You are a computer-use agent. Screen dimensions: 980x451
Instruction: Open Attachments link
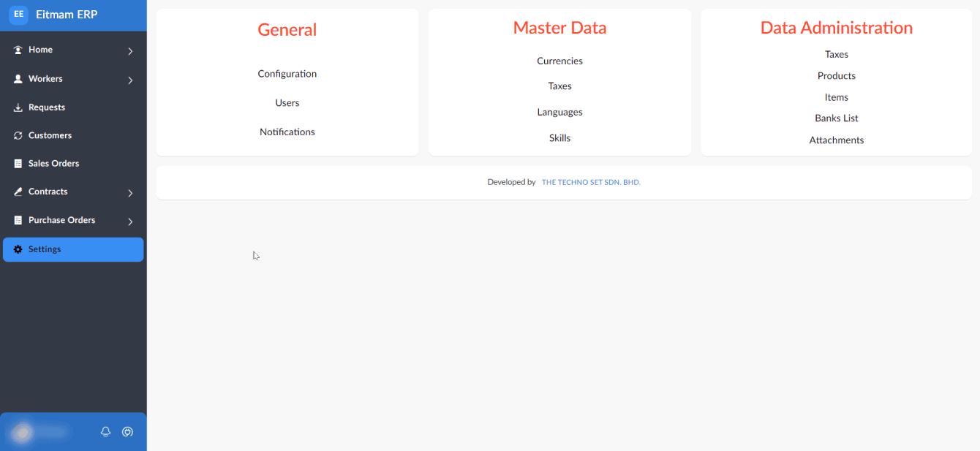837,140
